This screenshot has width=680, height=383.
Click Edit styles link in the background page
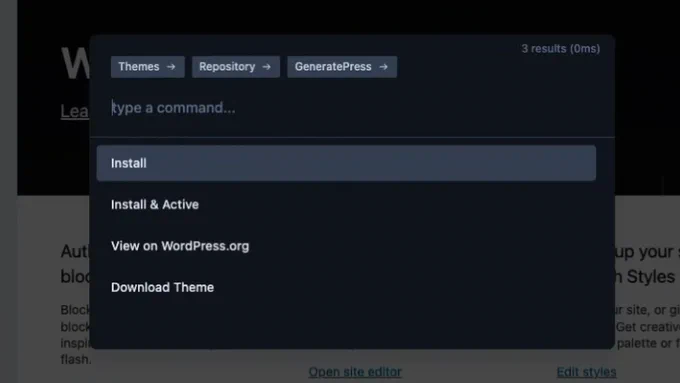tap(586, 372)
